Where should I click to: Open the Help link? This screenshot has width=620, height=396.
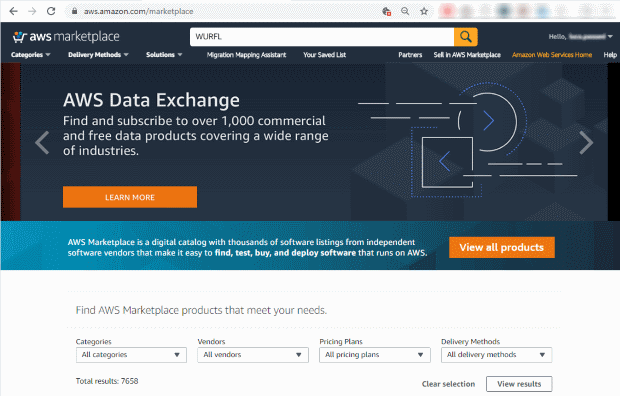click(x=610, y=55)
